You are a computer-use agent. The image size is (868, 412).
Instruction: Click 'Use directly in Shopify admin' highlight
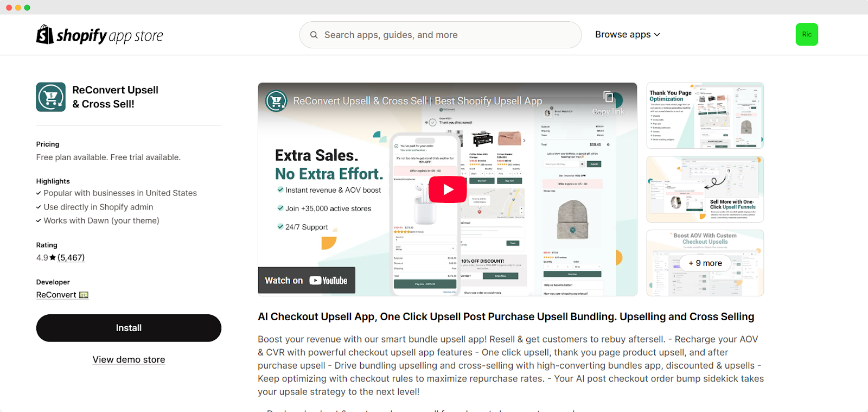(x=98, y=207)
